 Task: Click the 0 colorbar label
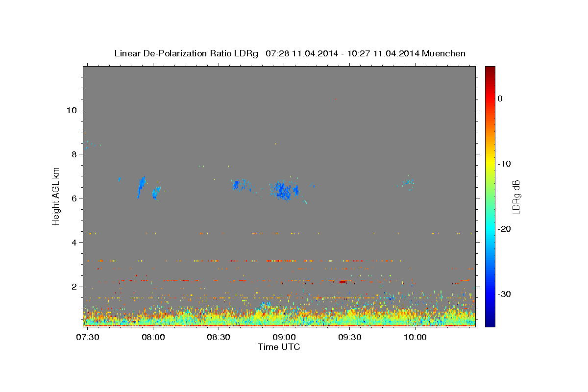(500, 98)
